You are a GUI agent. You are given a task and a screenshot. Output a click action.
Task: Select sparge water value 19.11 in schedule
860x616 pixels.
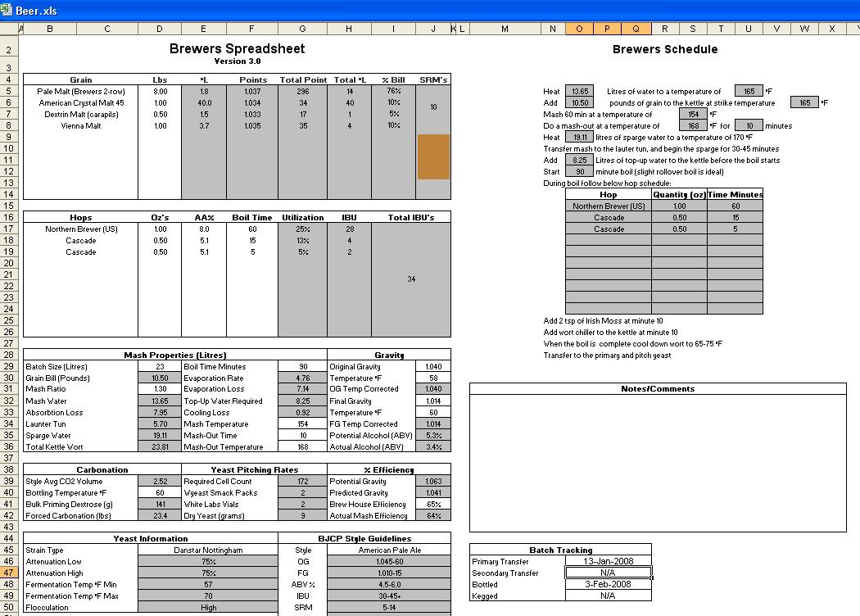[x=580, y=137]
